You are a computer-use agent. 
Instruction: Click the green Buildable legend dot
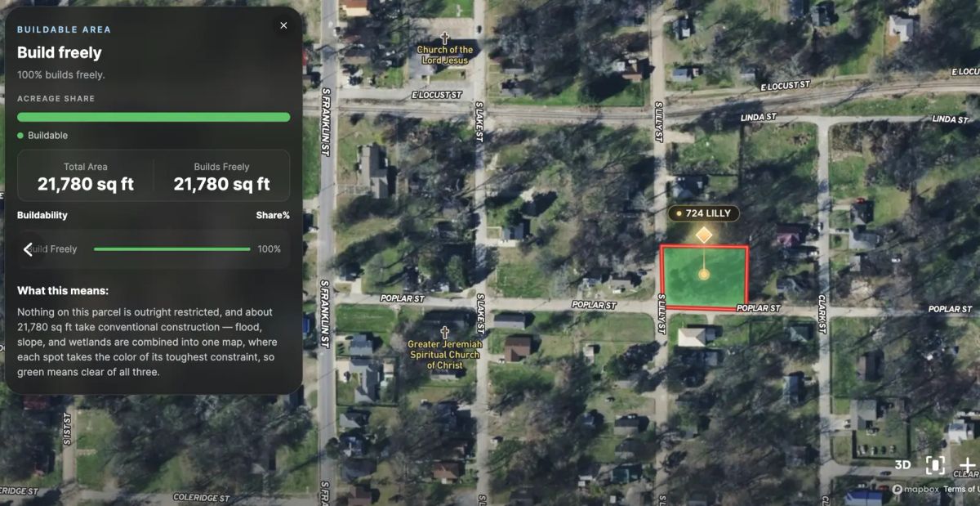(20, 136)
